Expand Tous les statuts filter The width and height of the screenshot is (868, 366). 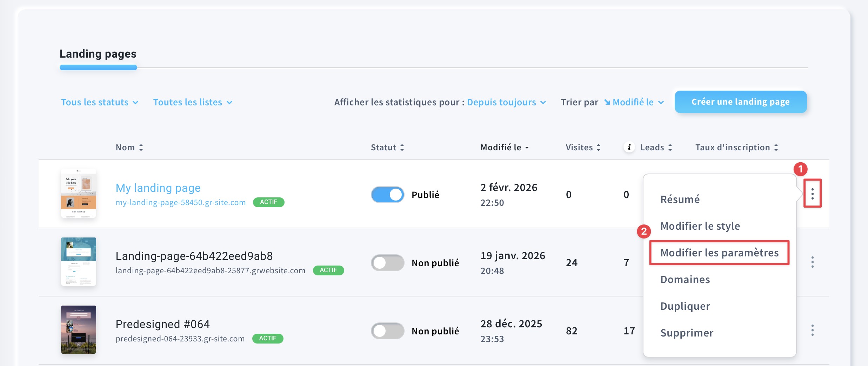point(100,102)
